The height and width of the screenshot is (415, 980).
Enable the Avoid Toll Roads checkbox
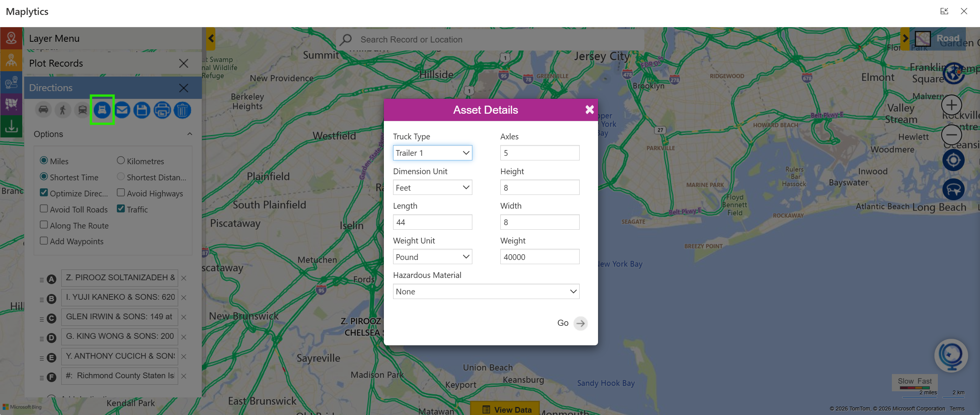pos(44,208)
